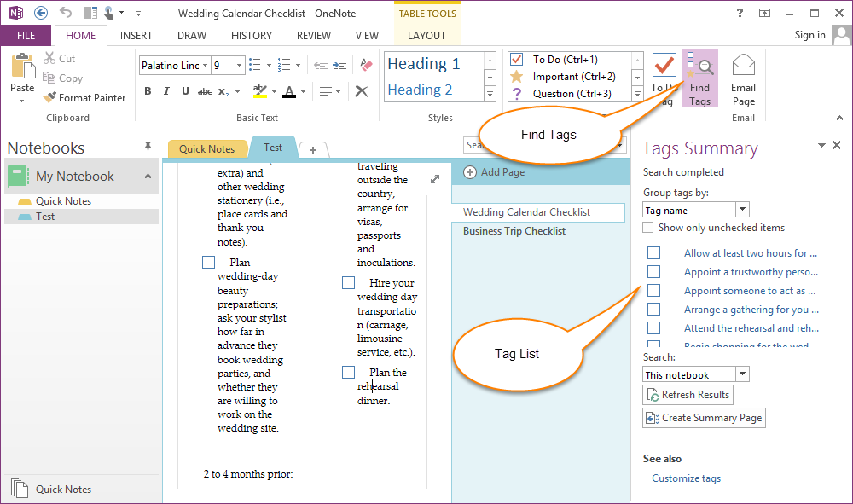This screenshot has height=504, width=853.
Task: Add a new section with plus tab
Action: (x=313, y=149)
